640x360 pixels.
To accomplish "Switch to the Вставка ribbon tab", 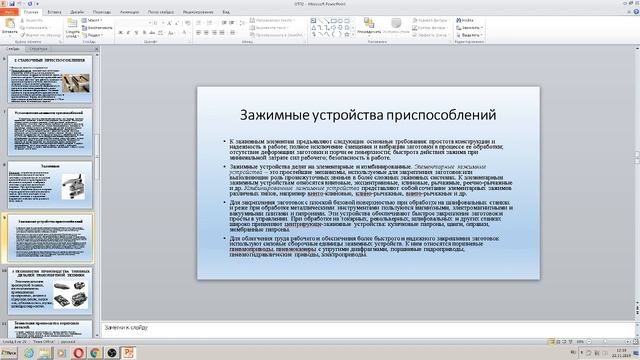I will (x=54, y=12).
